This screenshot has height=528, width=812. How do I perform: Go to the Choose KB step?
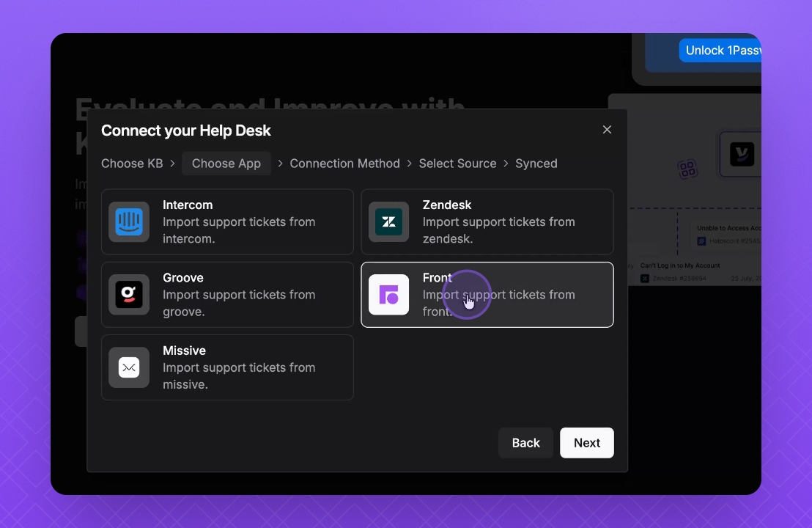(132, 164)
